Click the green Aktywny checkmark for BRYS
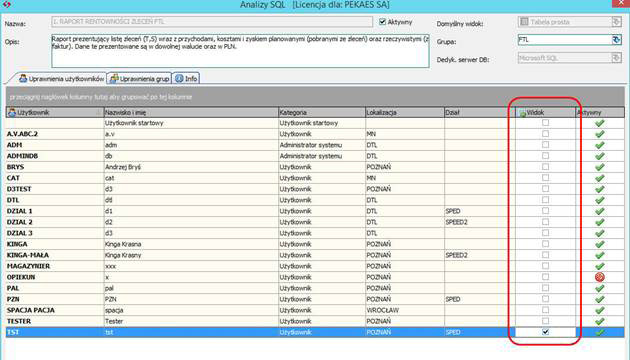Viewport: 630px width, 360px height. (599, 167)
